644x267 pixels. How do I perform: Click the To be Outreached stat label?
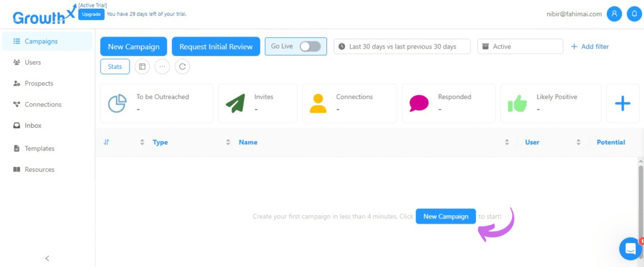pyautogui.click(x=163, y=97)
